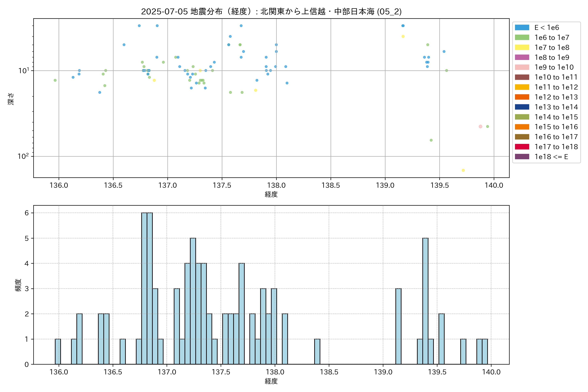588x392 pixels.
Task: Click the magenta '1e8 to 1e9' legend swatch
Action: [522, 57]
